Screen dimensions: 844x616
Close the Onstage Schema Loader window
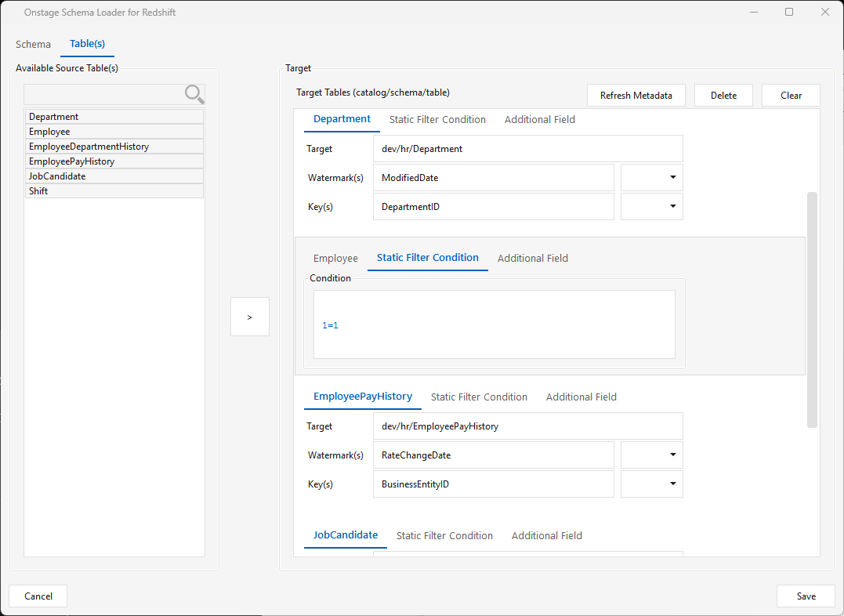pos(824,12)
